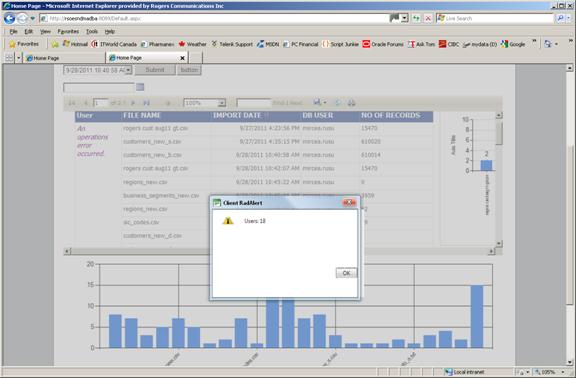Open the CIBC favorite link
576x378 pixels.
pyautogui.click(x=449, y=44)
